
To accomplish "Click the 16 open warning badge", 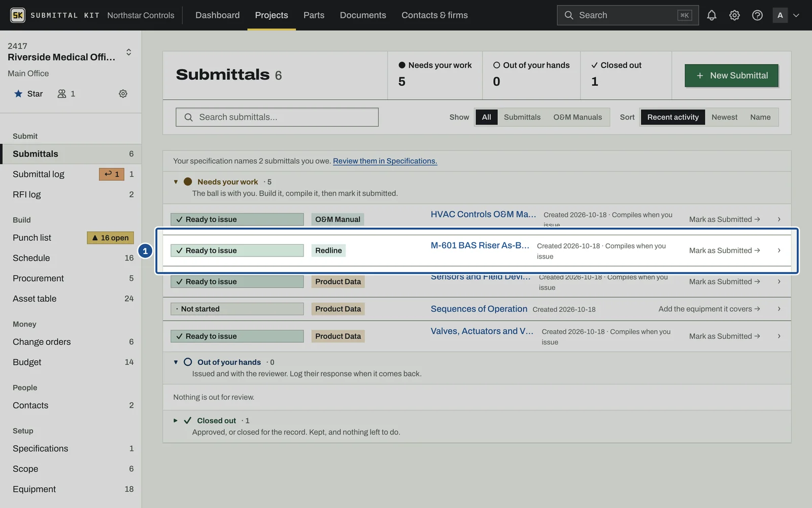I will click(111, 238).
